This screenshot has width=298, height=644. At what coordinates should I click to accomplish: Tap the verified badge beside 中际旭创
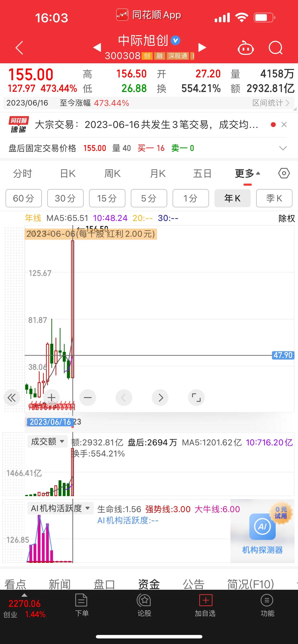tap(175, 40)
